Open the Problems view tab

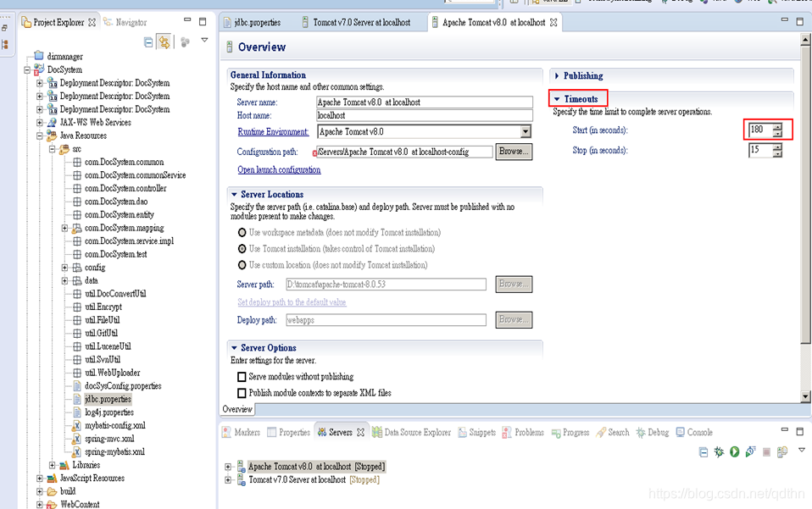523,432
